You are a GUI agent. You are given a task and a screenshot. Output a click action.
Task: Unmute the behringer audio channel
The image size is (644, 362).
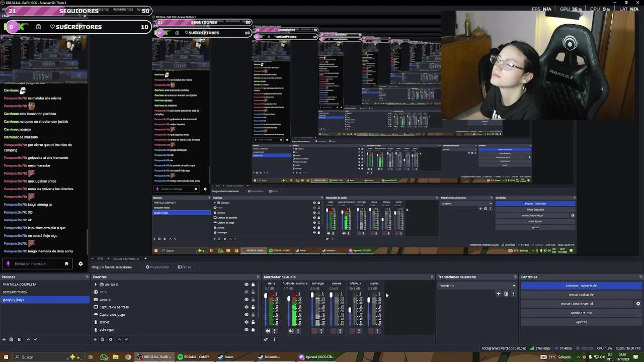tap(314, 331)
